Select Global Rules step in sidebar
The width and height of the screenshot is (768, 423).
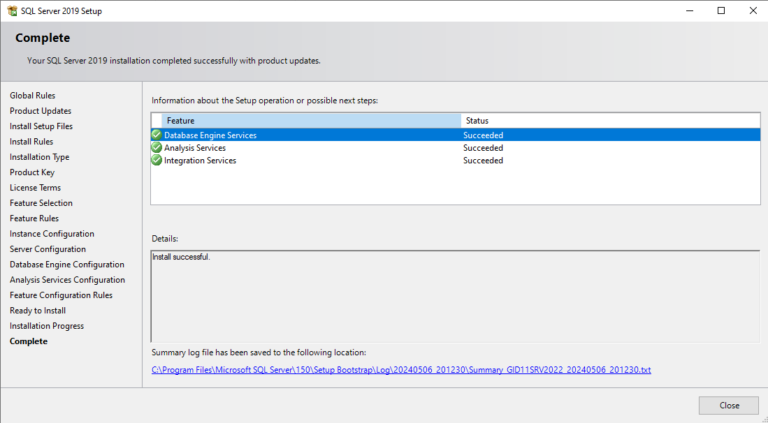[x=33, y=95]
